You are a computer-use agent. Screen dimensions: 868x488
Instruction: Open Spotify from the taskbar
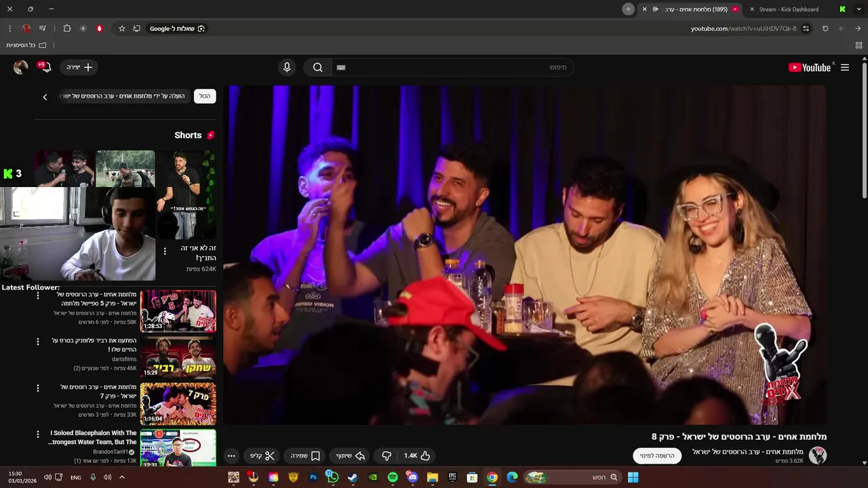(x=393, y=478)
